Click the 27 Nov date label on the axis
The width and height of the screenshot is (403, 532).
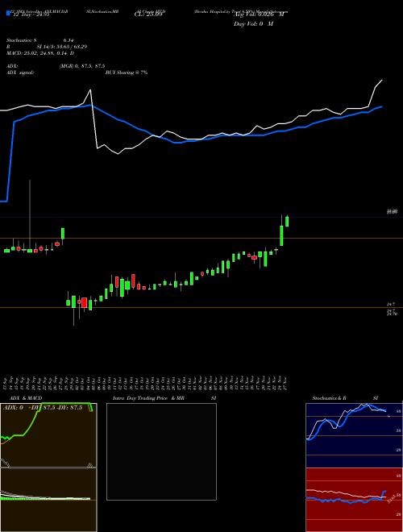click(287, 383)
